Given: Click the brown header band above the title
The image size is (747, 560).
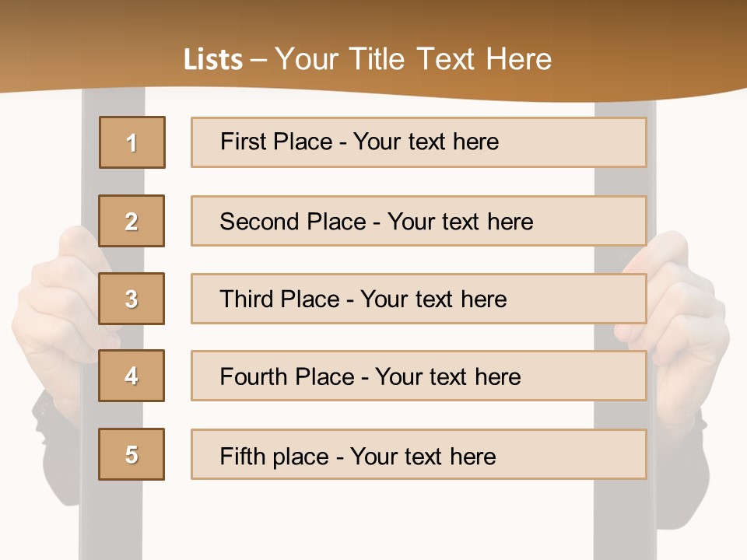Looking at the screenshot, I should [373, 19].
